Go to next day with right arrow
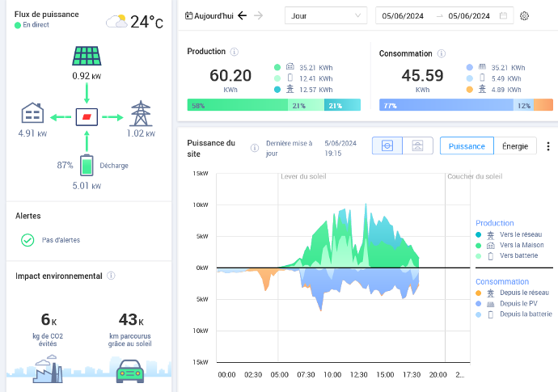558x392 pixels. coord(258,15)
